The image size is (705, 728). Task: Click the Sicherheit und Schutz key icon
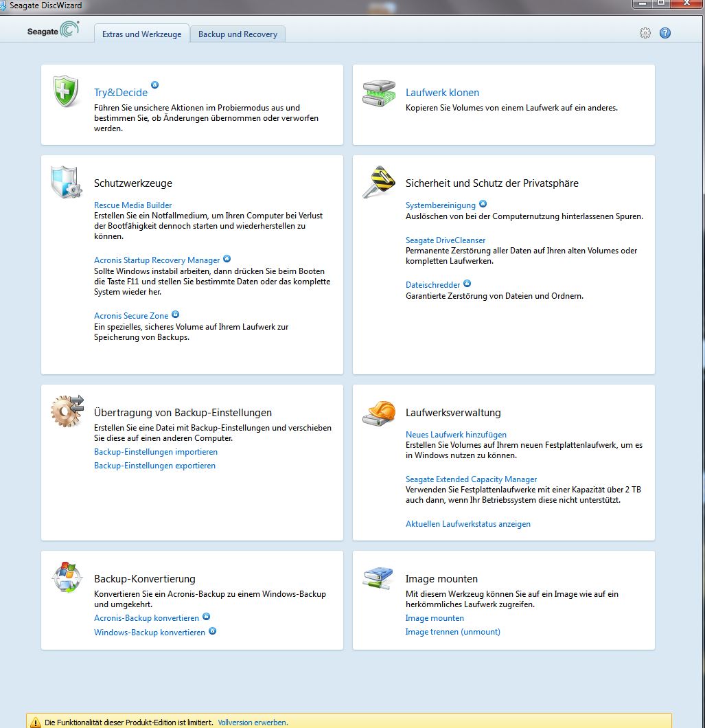[x=379, y=181]
